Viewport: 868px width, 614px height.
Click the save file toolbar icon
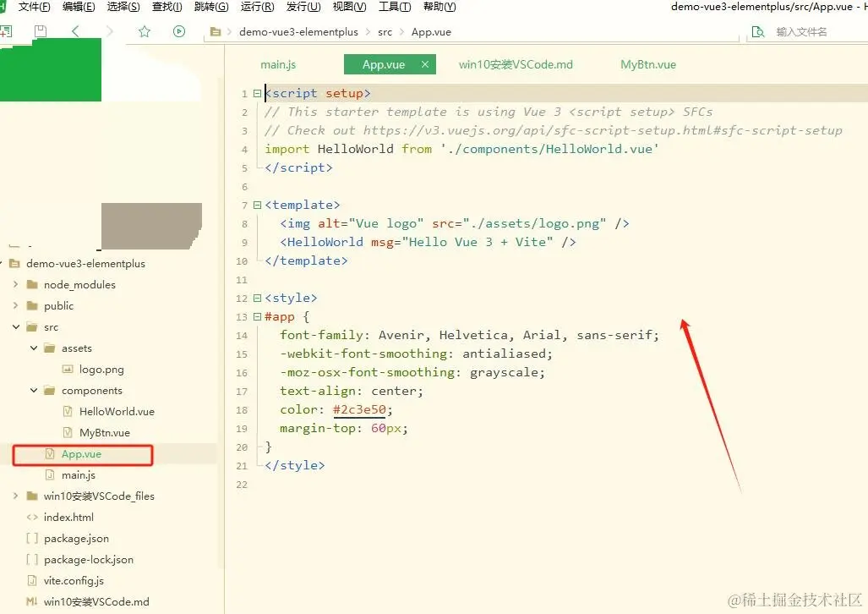(x=41, y=31)
